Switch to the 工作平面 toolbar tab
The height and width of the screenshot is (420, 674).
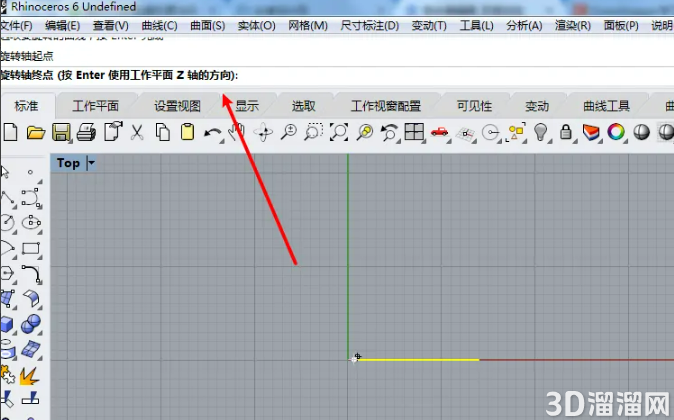tap(95, 106)
